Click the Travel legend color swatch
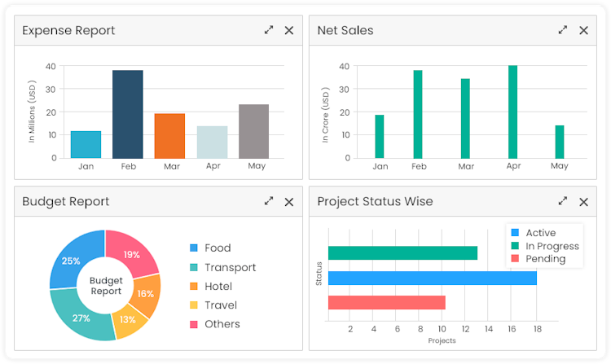The image size is (611, 364). (x=194, y=305)
